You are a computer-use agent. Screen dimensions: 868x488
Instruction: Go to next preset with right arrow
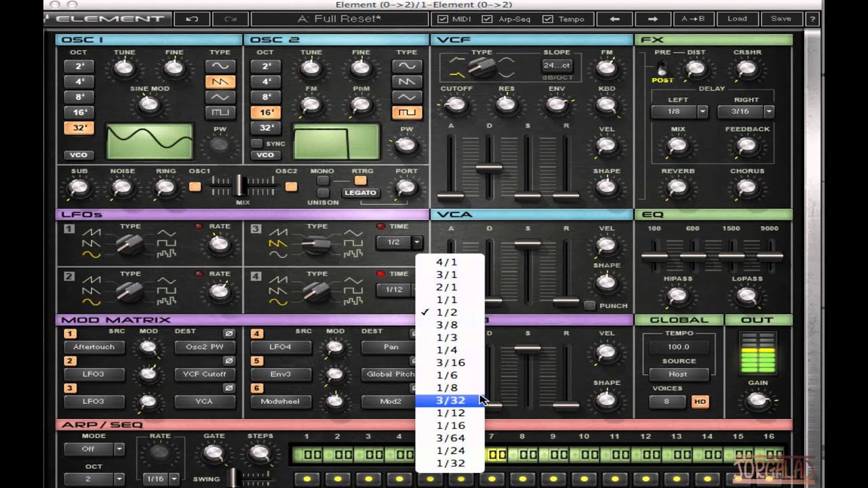653,19
